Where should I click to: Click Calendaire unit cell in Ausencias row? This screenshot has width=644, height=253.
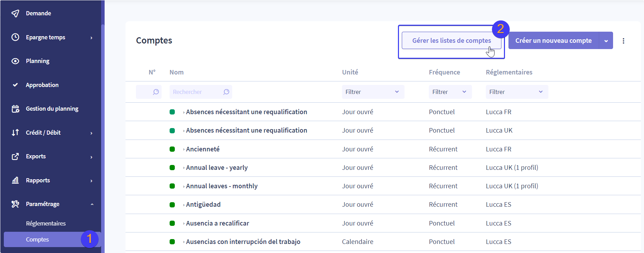[358, 242]
